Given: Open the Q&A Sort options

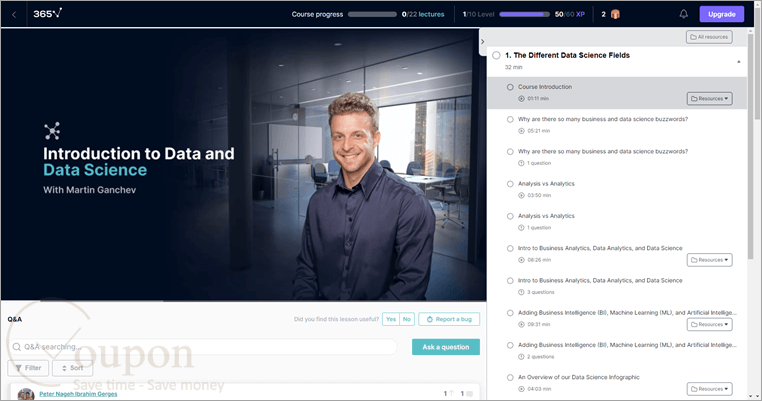Looking at the screenshot, I should pos(72,368).
